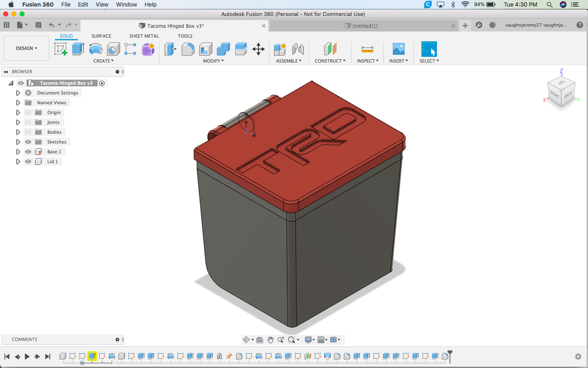This screenshot has width=588, height=368.
Task: Select the highlighted yellow extrude feature in the timeline
Action: click(x=92, y=356)
